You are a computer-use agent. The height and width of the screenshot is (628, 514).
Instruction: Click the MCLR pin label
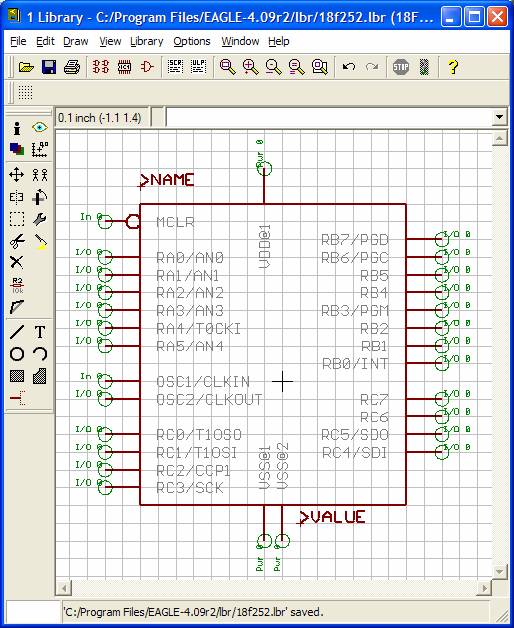pos(175,222)
